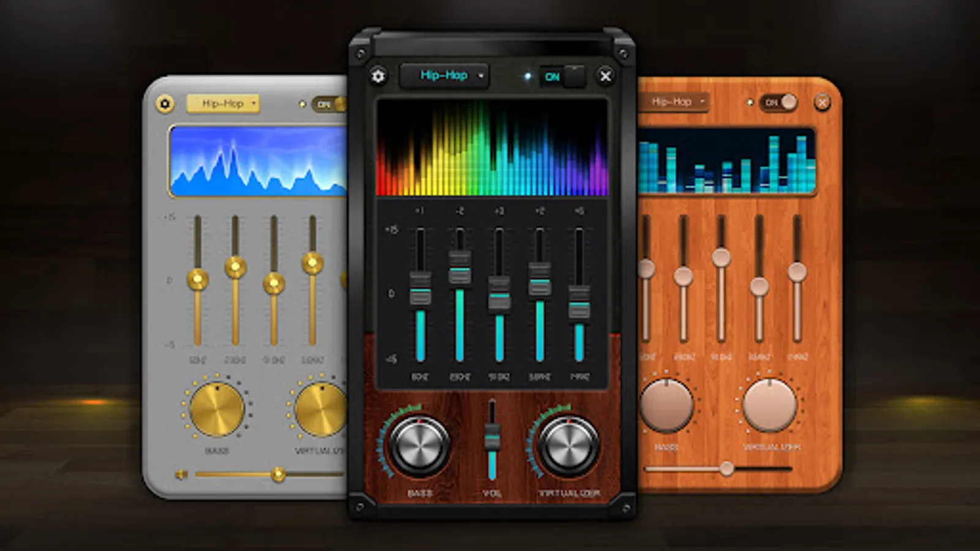The height and width of the screenshot is (551, 980).
Task: Open settings via the gear icon
Action: coord(379,76)
